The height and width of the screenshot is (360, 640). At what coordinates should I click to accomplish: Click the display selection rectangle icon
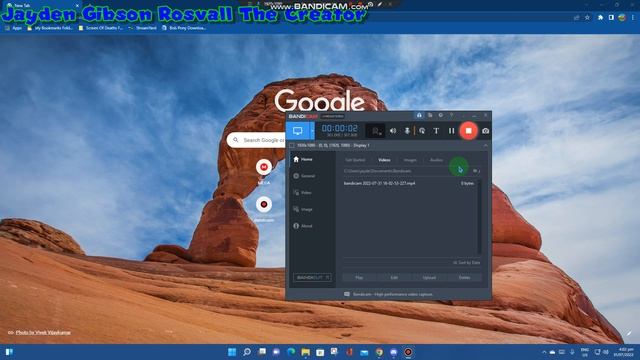(x=291, y=146)
